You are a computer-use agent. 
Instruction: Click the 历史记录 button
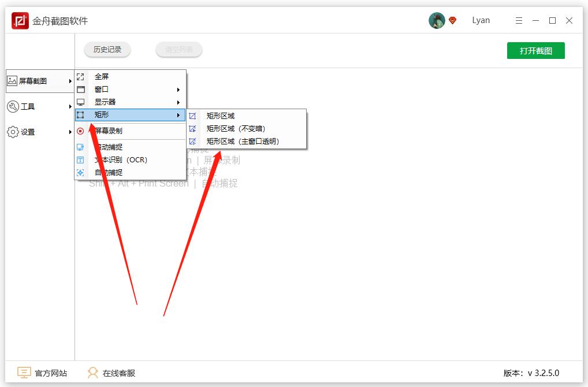point(107,50)
